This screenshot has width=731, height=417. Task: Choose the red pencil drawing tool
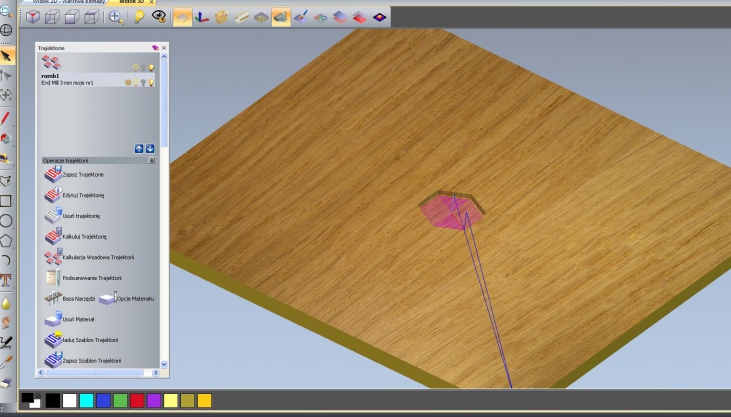pyautogui.click(x=6, y=118)
